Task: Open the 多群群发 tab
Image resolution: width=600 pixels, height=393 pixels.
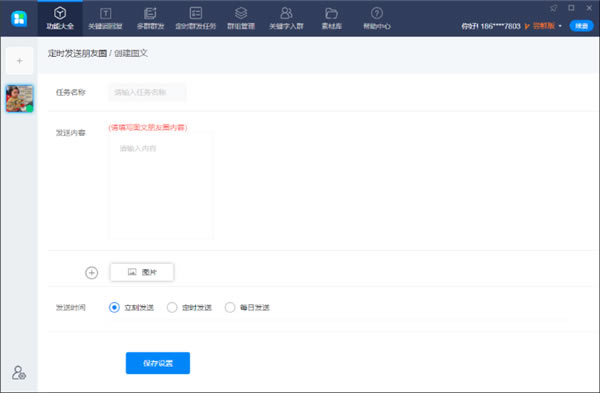Action: pos(150,18)
